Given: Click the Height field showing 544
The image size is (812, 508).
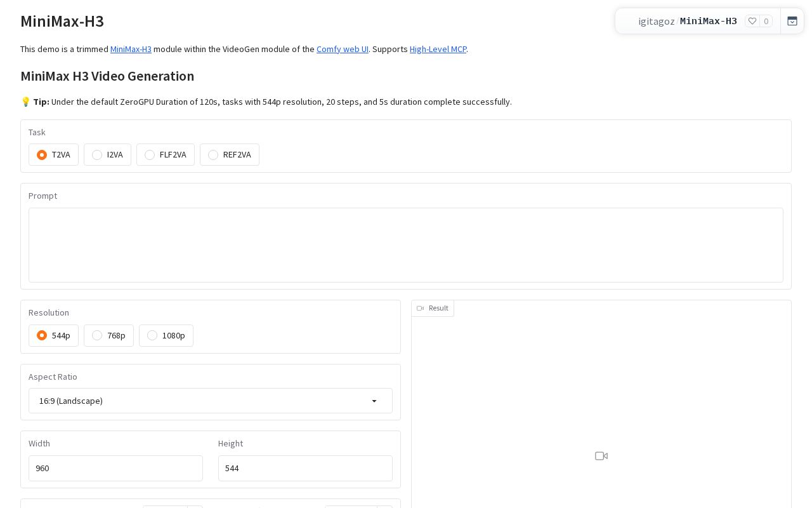Looking at the screenshot, I should point(305,468).
